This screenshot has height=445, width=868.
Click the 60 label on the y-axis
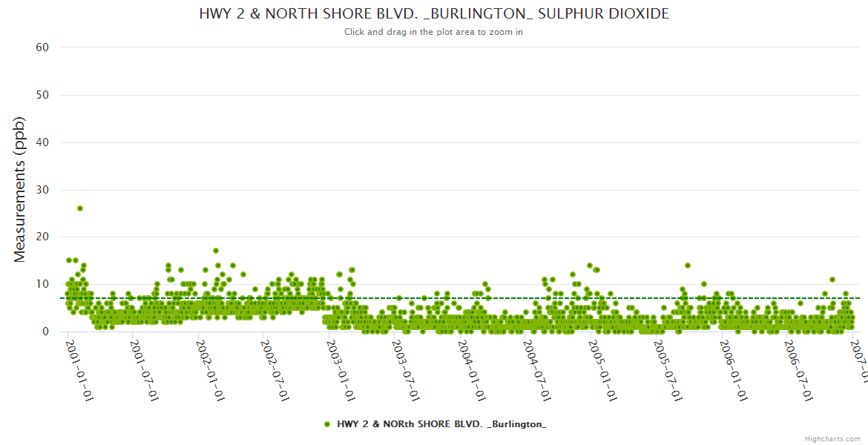42,47
